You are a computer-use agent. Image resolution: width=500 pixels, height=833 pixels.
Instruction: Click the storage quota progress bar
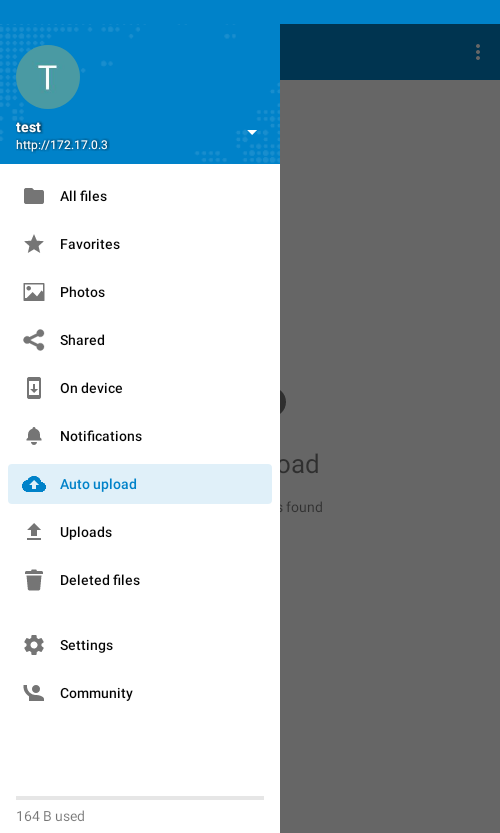(140, 798)
